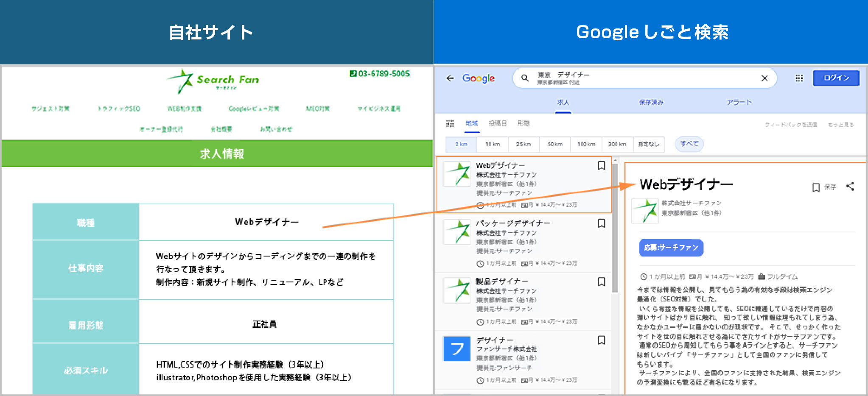Screen dimensions: 868x396
Task: Open the 製品デザイナー job listing
Action: coord(502,282)
